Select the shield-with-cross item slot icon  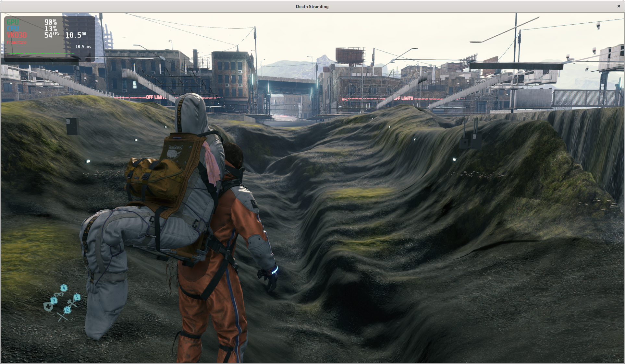tap(48, 307)
